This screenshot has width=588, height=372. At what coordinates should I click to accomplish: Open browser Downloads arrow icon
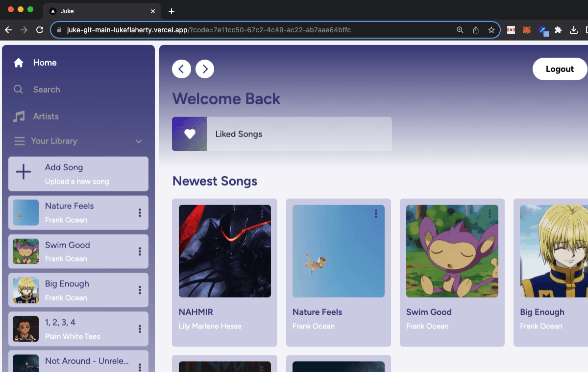pyautogui.click(x=573, y=30)
